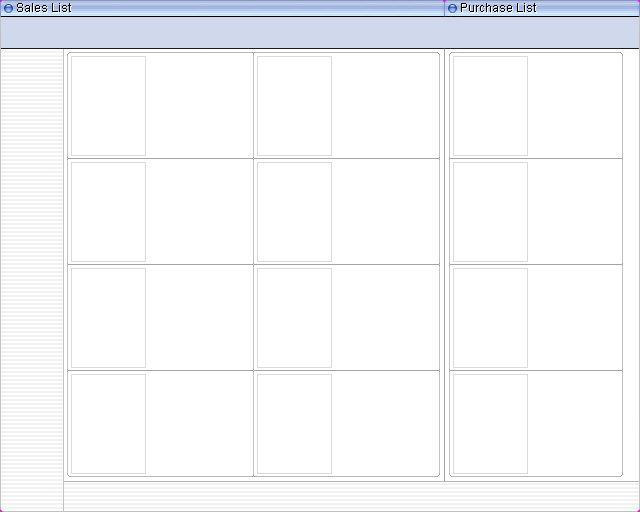Select first-row right-column thumbnail in Sales List
This screenshot has width=640, height=512.
click(x=294, y=106)
